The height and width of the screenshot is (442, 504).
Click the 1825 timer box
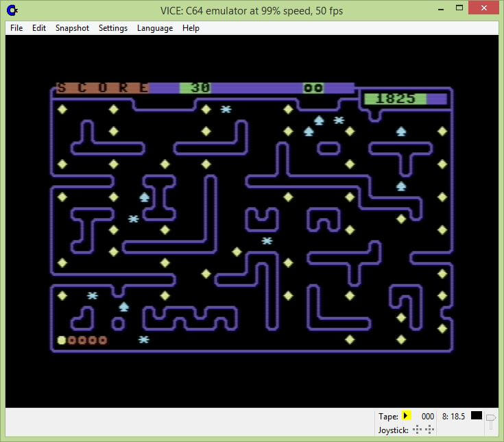point(396,99)
